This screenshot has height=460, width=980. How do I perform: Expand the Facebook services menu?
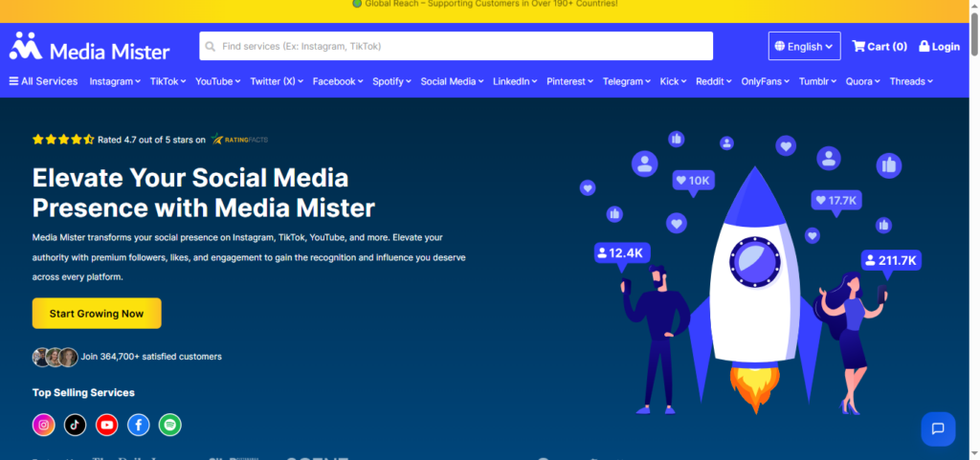(338, 81)
